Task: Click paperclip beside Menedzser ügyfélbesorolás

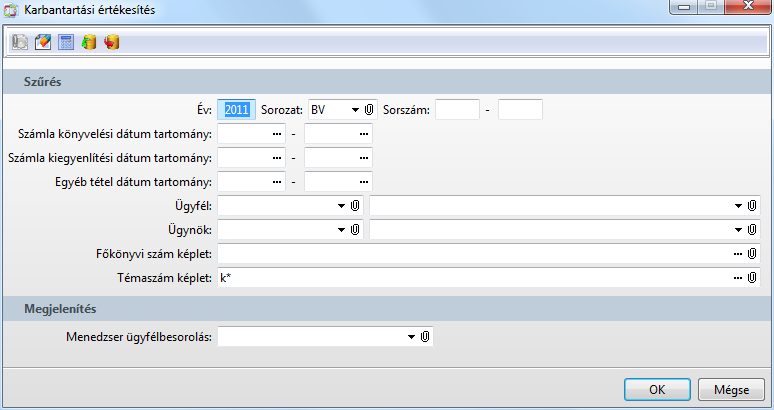Action: pos(425,336)
